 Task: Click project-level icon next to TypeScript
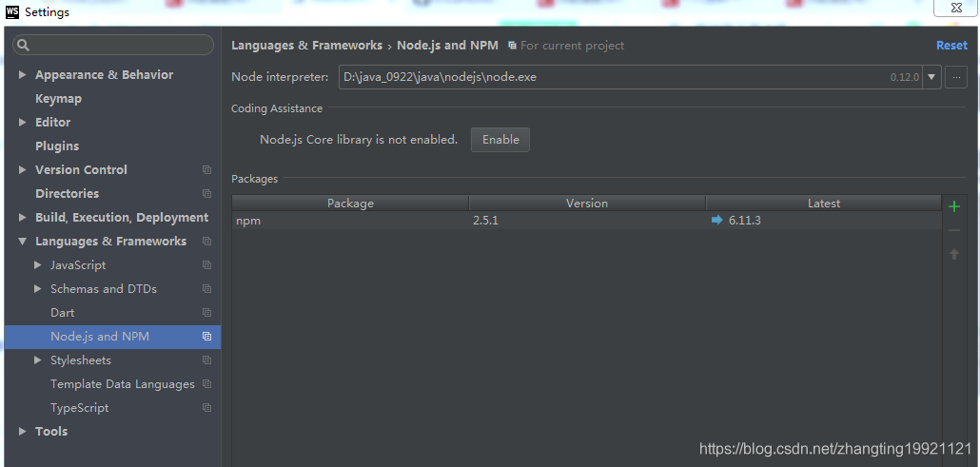point(206,408)
